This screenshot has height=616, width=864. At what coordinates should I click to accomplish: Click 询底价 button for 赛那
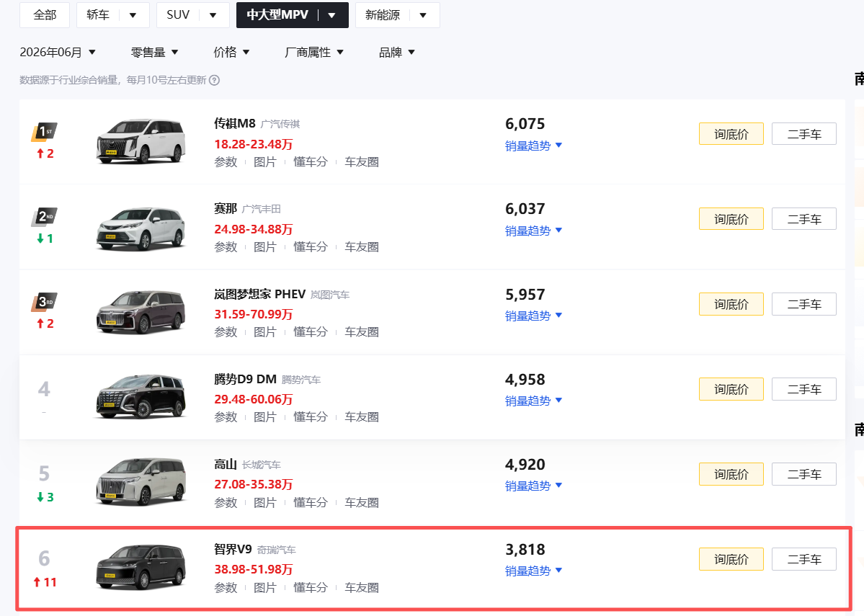[x=731, y=219]
